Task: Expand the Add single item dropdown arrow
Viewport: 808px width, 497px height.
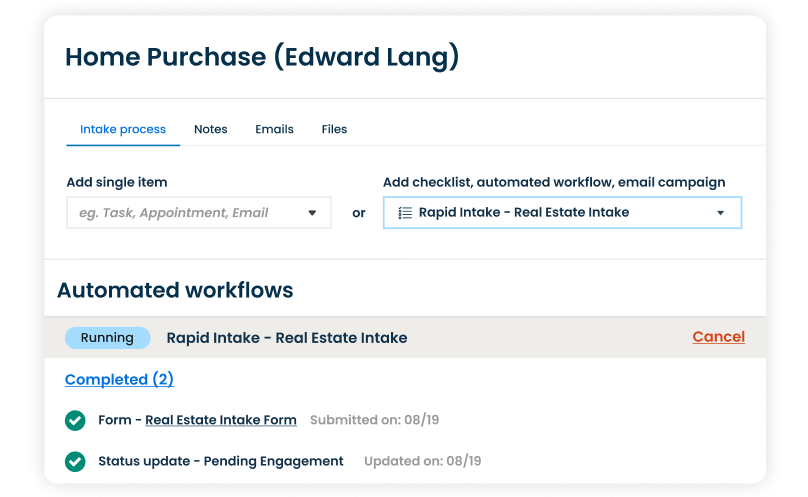Action: point(312,213)
